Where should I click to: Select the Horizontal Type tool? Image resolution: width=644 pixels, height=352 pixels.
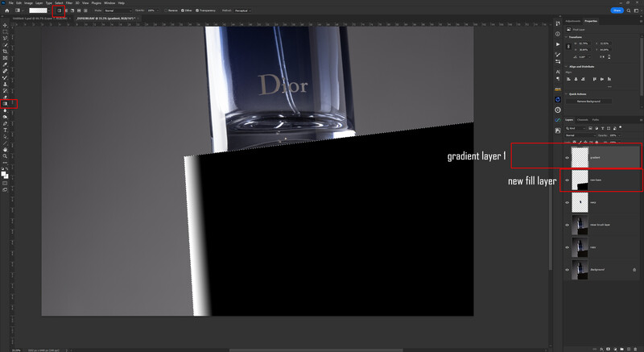click(x=5, y=130)
